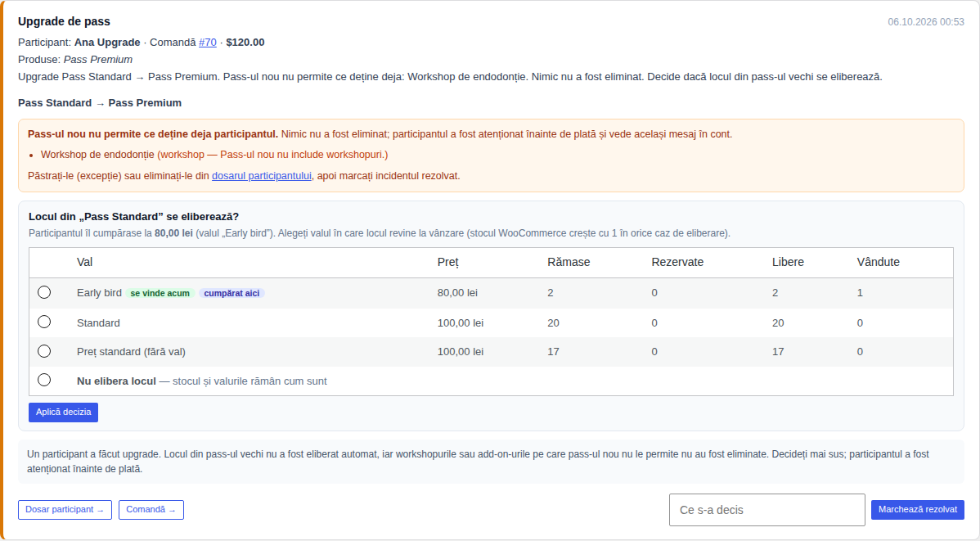Click the $120.00 order total
The height and width of the screenshot is (541, 980).
[x=245, y=43]
